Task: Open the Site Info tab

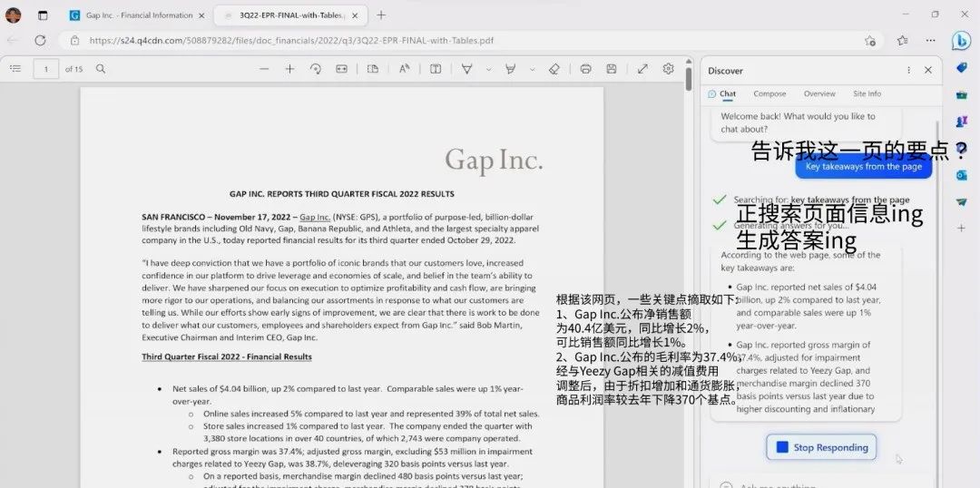Action: 867,93
